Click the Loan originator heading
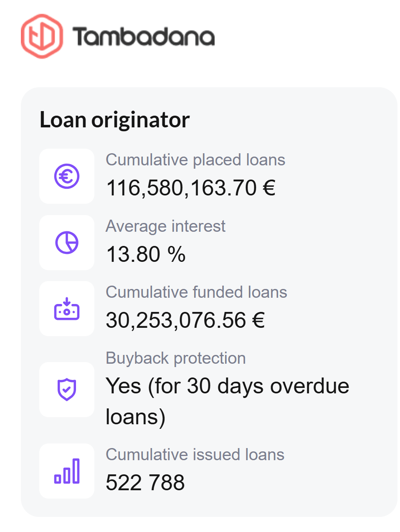This screenshot has height=532, width=400. click(x=114, y=120)
